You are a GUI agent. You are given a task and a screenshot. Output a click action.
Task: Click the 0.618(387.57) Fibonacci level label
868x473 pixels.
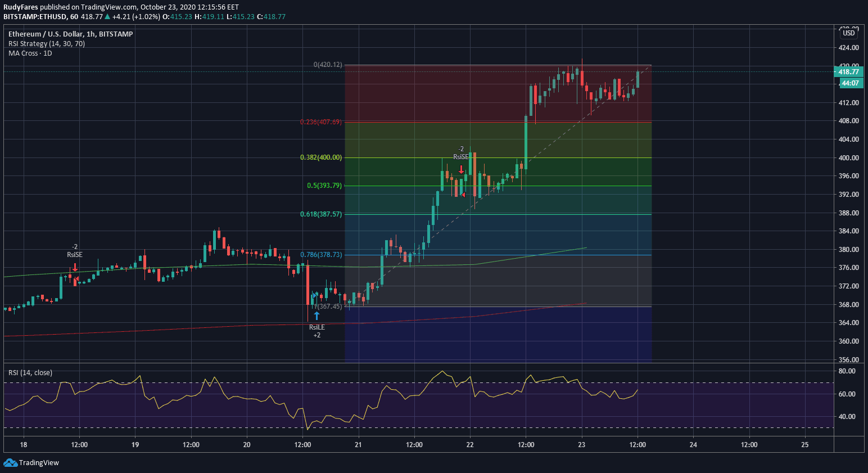pos(320,214)
